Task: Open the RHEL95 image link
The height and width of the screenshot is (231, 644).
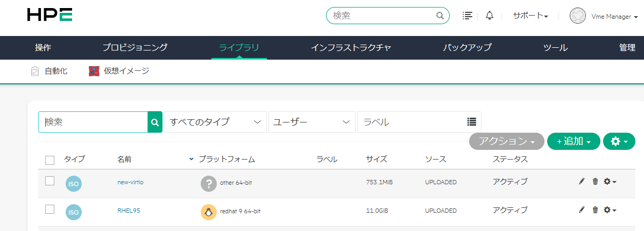Action: pos(129,211)
